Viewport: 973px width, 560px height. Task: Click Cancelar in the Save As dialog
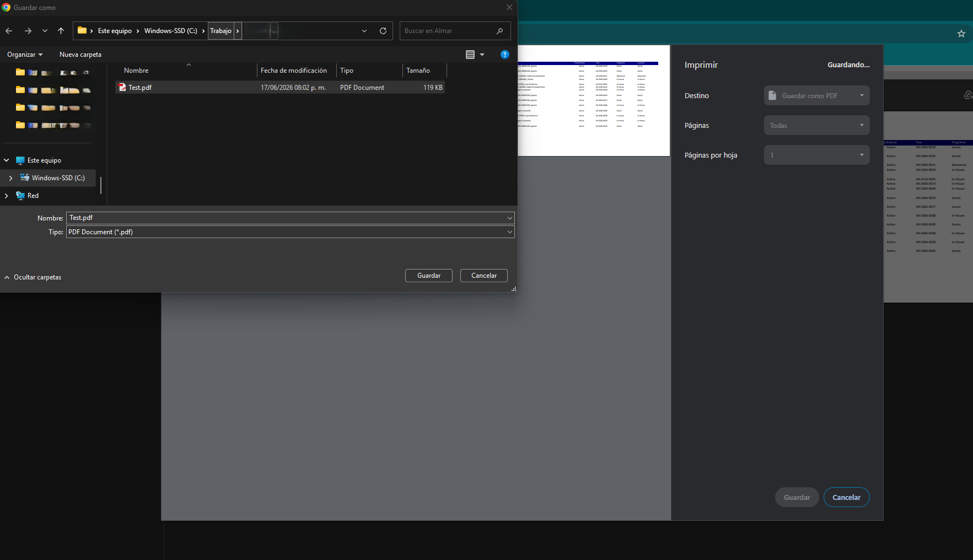[484, 276]
